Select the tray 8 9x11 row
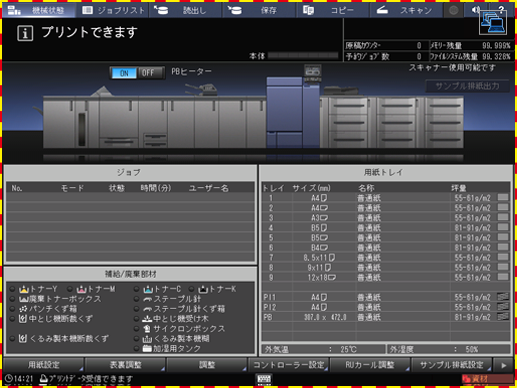Screen dimensions: 517x388 pyautogui.click(x=386, y=267)
